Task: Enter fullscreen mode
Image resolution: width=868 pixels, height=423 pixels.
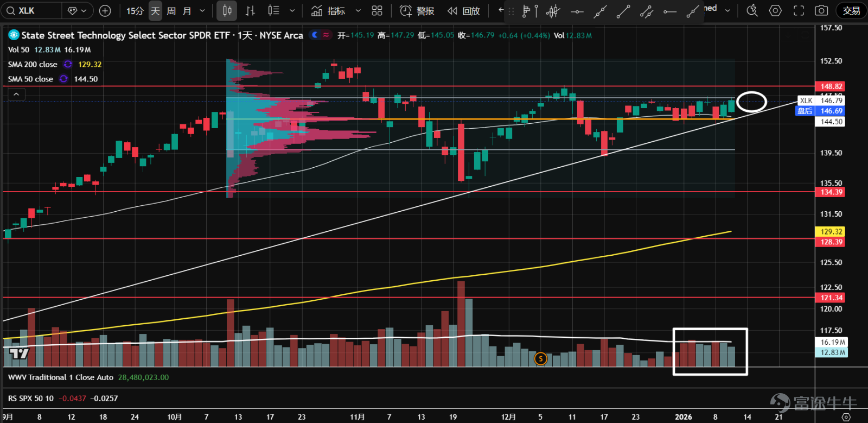Action: click(x=799, y=11)
